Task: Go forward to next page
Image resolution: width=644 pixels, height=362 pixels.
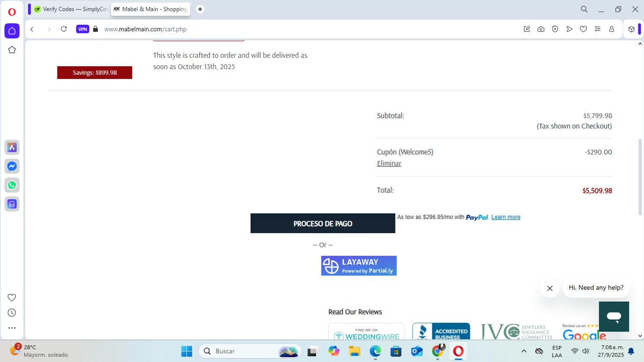Action: (49, 29)
